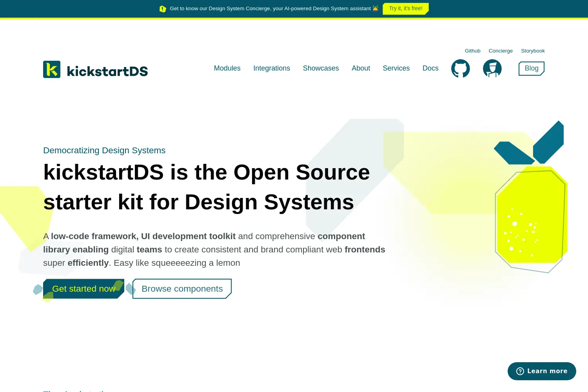Viewport: 588px width, 392px height.
Task: Follow the Github text link
Action: 473,51
